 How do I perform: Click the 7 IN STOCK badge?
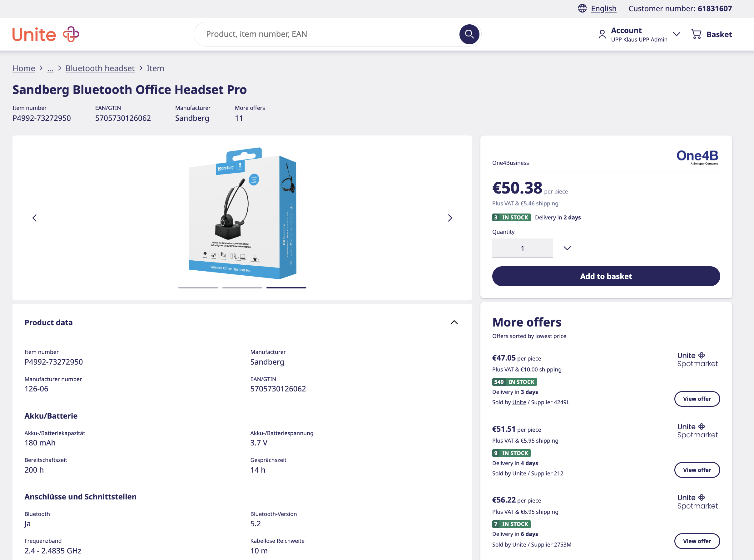coord(512,524)
